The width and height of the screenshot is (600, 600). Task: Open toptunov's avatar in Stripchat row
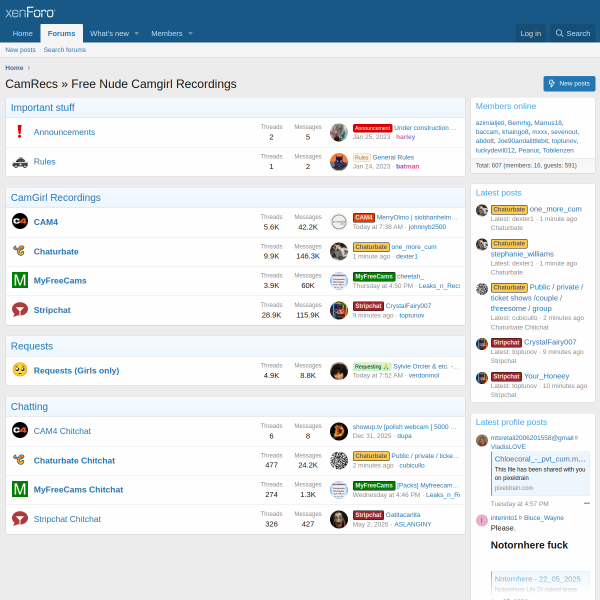pyautogui.click(x=339, y=310)
